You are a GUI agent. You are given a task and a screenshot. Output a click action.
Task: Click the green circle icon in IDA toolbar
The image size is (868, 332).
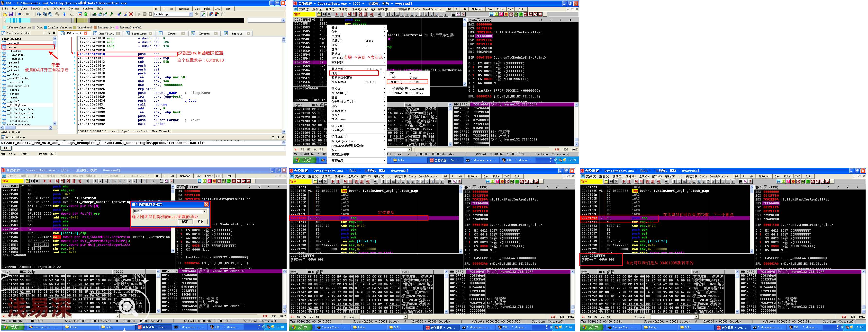(x=86, y=14)
